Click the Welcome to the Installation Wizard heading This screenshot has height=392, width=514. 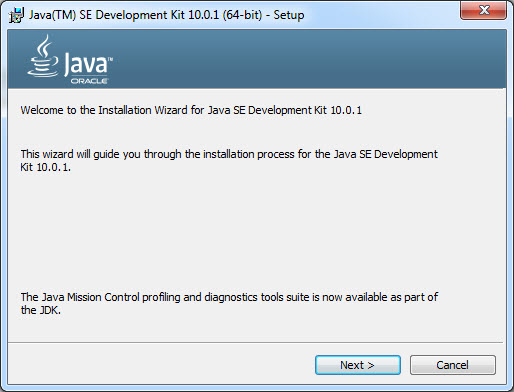pyautogui.click(x=191, y=110)
